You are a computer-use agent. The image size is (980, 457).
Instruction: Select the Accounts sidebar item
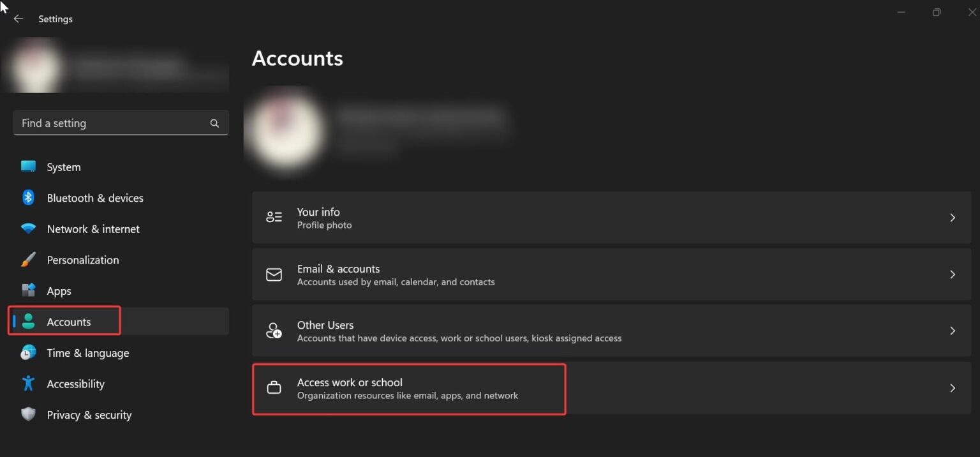point(68,322)
